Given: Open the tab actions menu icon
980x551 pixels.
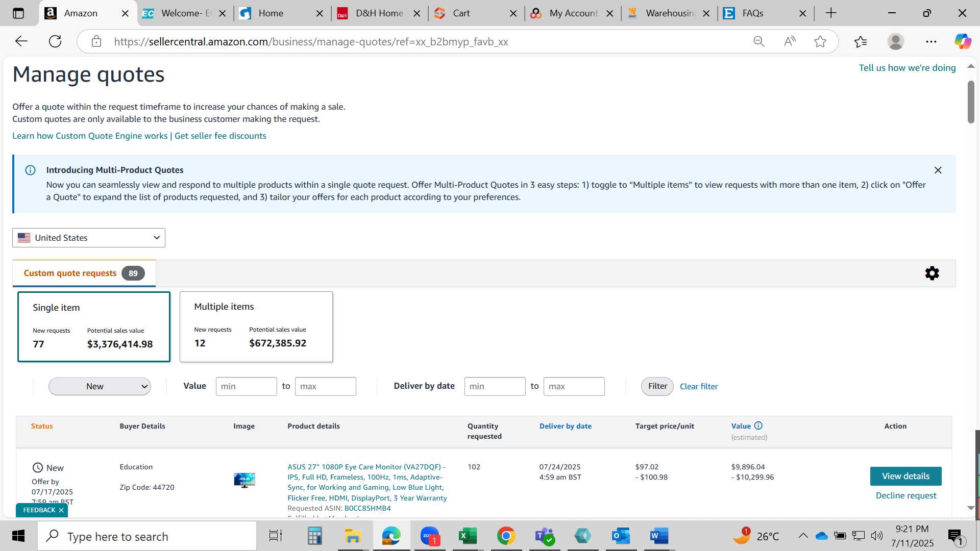Looking at the screenshot, I should (x=18, y=13).
